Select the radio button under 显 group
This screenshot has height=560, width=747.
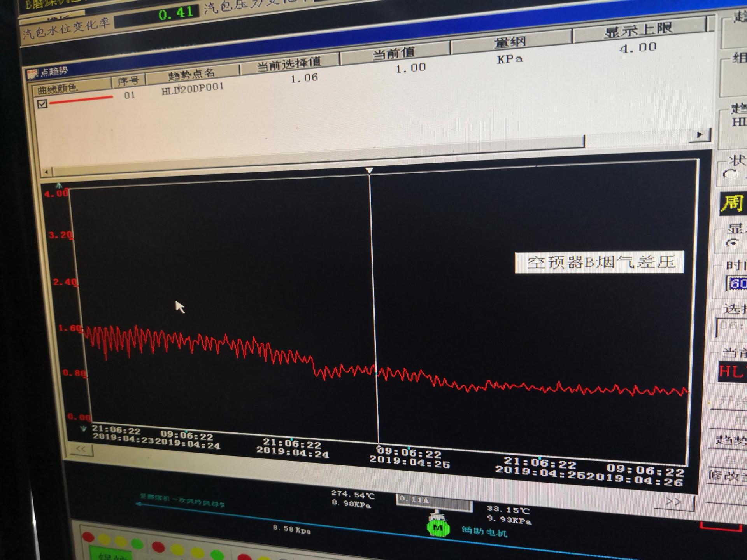click(x=733, y=243)
